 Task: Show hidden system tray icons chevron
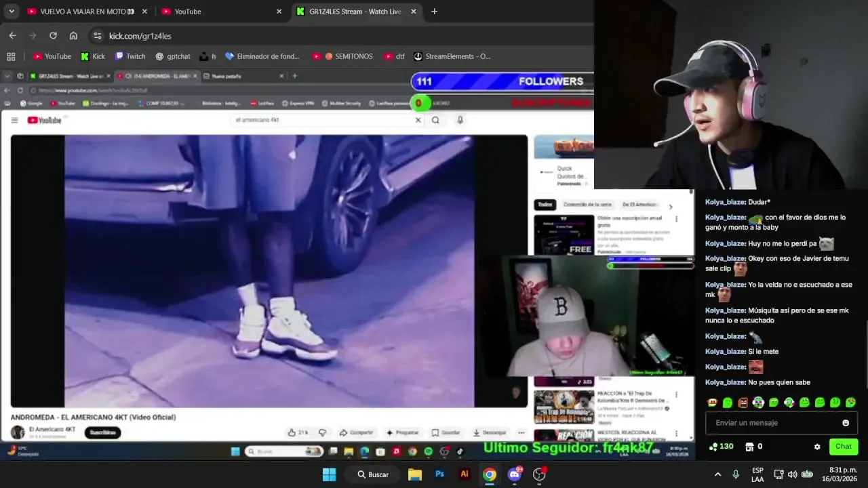717,474
